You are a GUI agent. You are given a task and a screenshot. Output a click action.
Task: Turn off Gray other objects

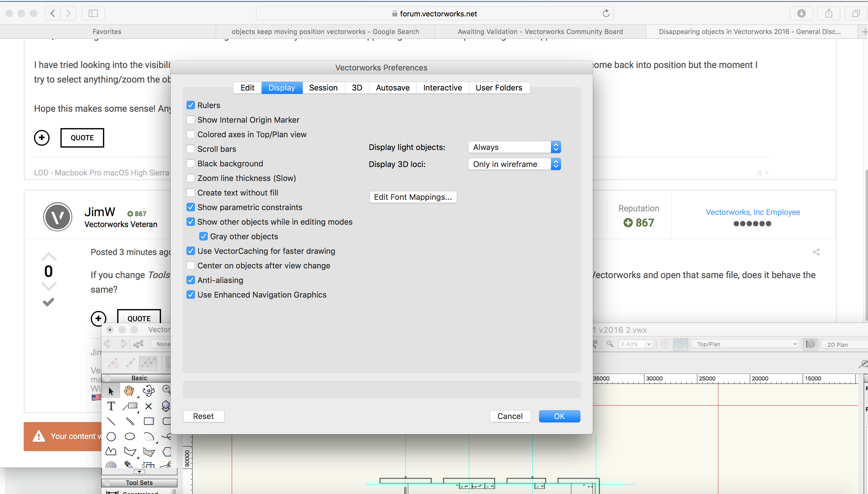(x=203, y=236)
